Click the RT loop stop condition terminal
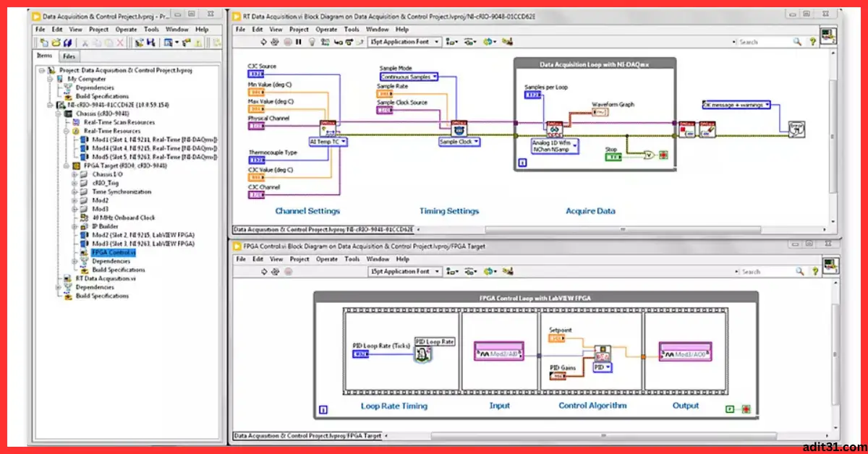Screen dimensions: 868x454 [x=663, y=155]
